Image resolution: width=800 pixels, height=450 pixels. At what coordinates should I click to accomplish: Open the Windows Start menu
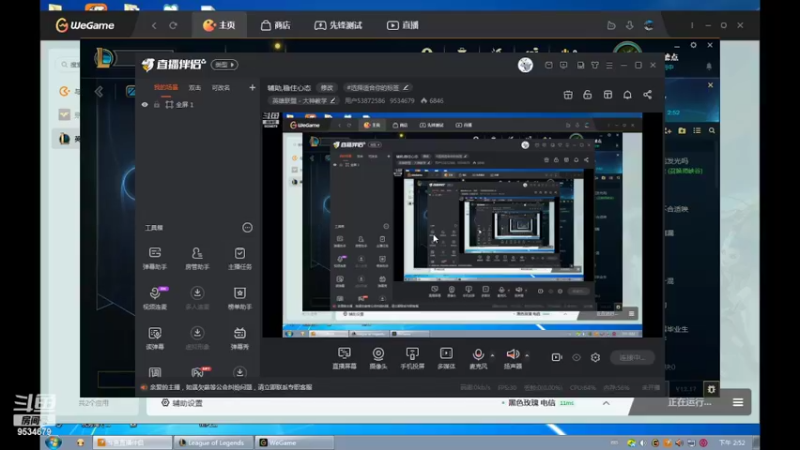54,442
